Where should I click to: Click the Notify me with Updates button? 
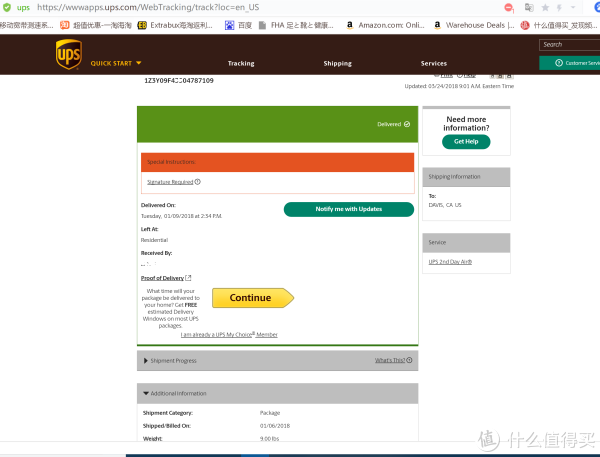coord(348,209)
